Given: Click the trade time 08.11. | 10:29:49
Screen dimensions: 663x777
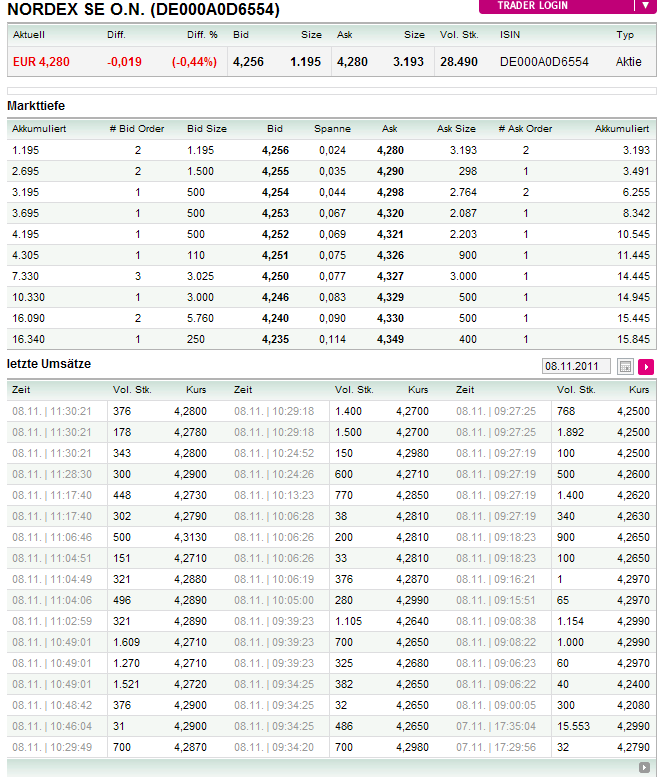Looking at the screenshot, I should (52, 747).
